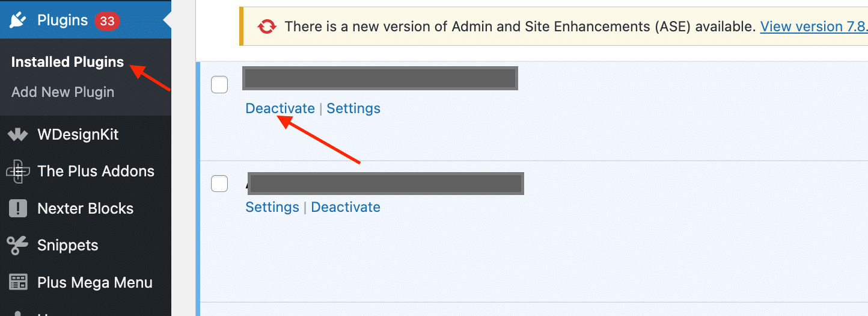Open the Snippets menu label
Image resolution: width=868 pixels, height=316 pixels.
[67, 246]
